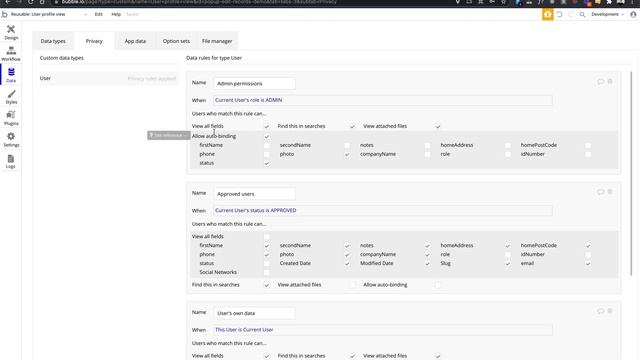
Task: Toggle Find this in searches, User's own data
Action: pyautogui.click(x=352, y=356)
